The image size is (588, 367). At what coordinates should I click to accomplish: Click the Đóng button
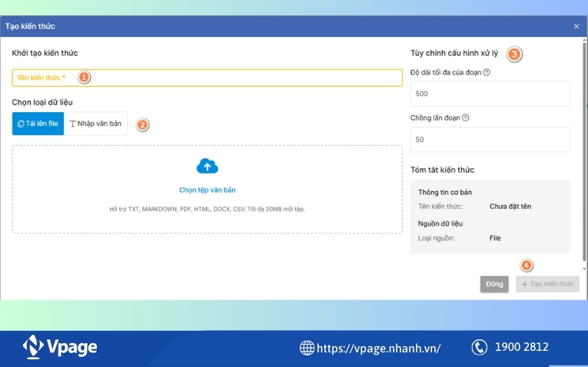(494, 284)
